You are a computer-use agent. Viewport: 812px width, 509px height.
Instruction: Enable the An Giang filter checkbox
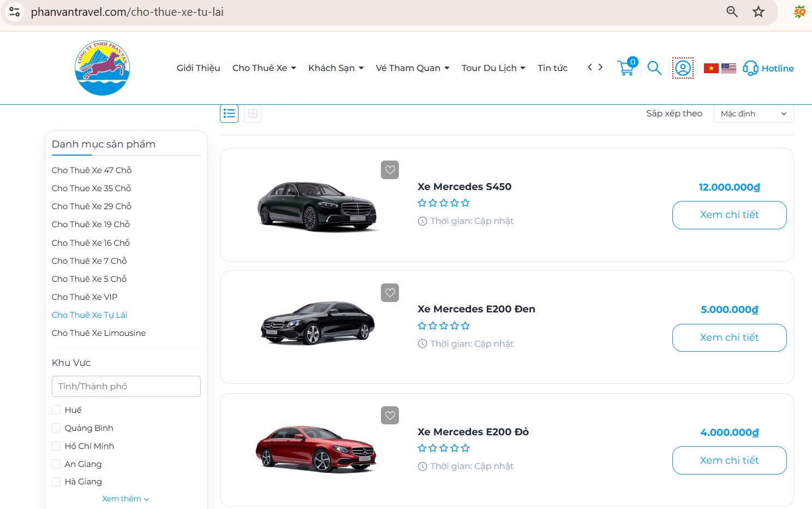(56, 464)
